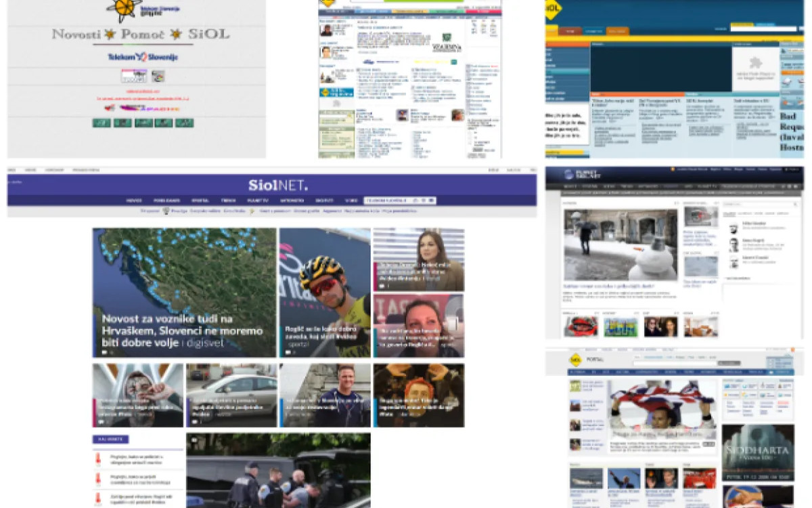Open the Novosti link on the old SiOL page
This screenshot has height=508, width=812.
76,34
